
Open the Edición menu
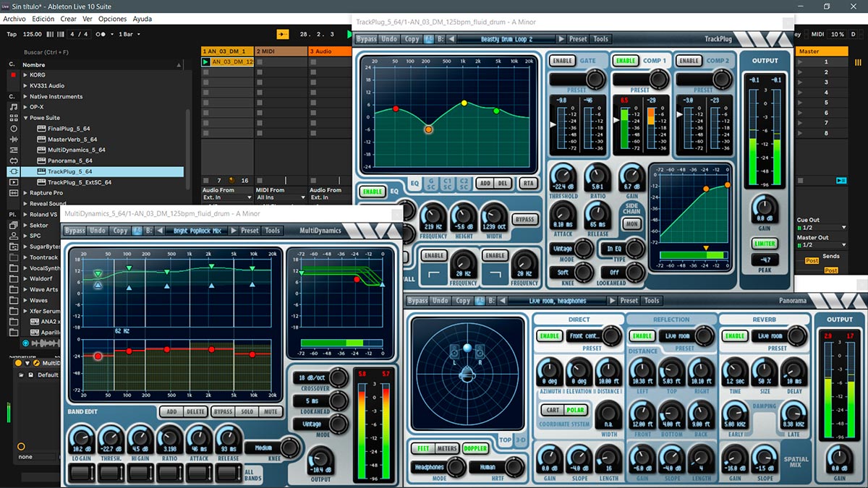point(42,19)
